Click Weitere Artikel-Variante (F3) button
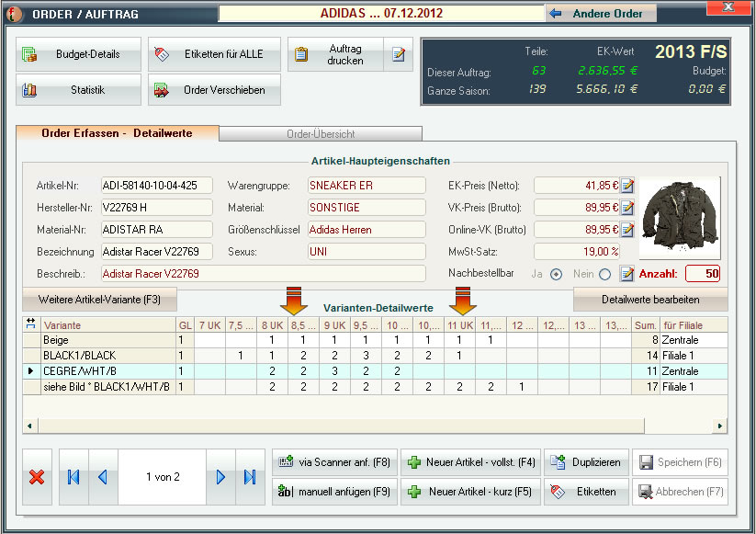 tap(99, 300)
